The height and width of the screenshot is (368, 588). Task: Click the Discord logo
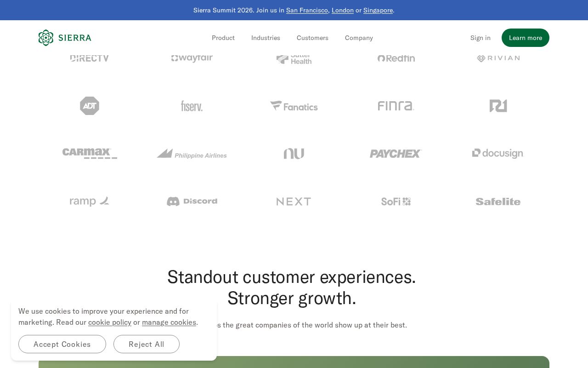(x=192, y=201)
